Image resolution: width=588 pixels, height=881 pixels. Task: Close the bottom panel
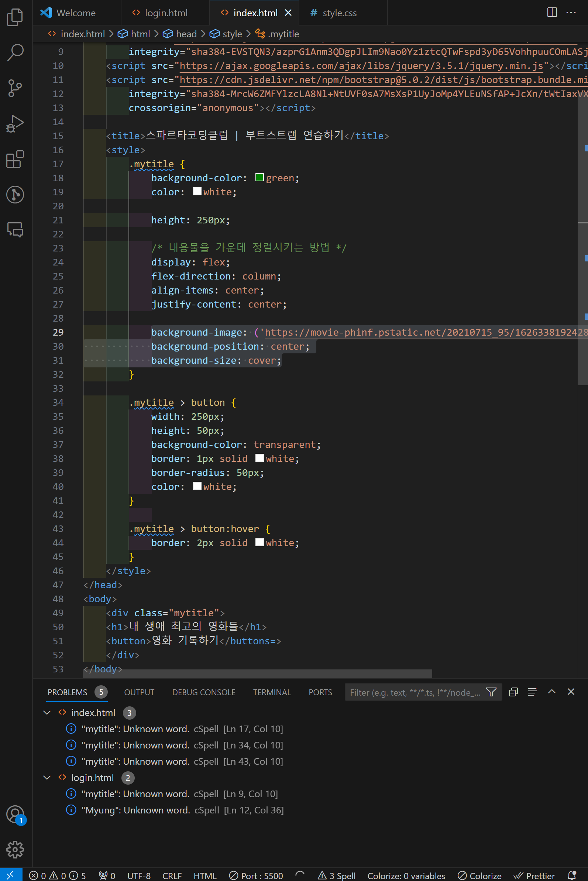[571, 692]
